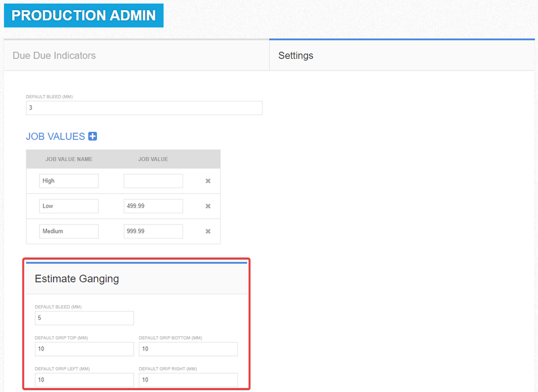
Task: Click the JOB VALUES heading
Action: click(x=56, y=137)
